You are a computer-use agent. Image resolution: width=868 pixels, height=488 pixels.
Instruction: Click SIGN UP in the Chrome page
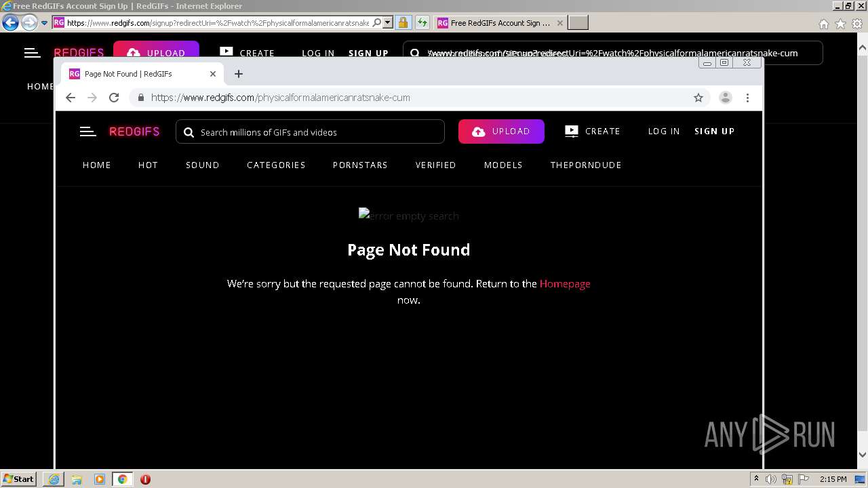coord(715,131)
